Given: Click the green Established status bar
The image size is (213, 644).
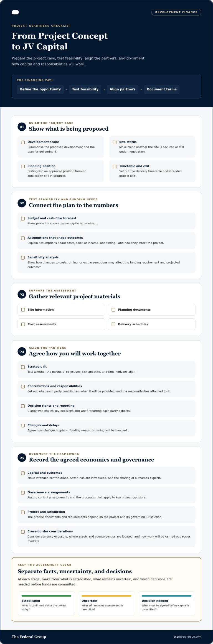Looking at the screenshot, I should point(46,596).
